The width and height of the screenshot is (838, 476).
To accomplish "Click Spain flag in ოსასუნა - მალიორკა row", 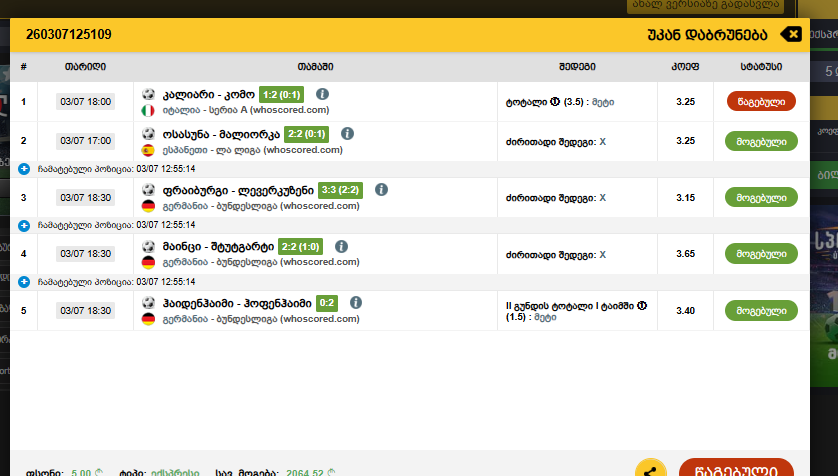I will click(148, 150).
